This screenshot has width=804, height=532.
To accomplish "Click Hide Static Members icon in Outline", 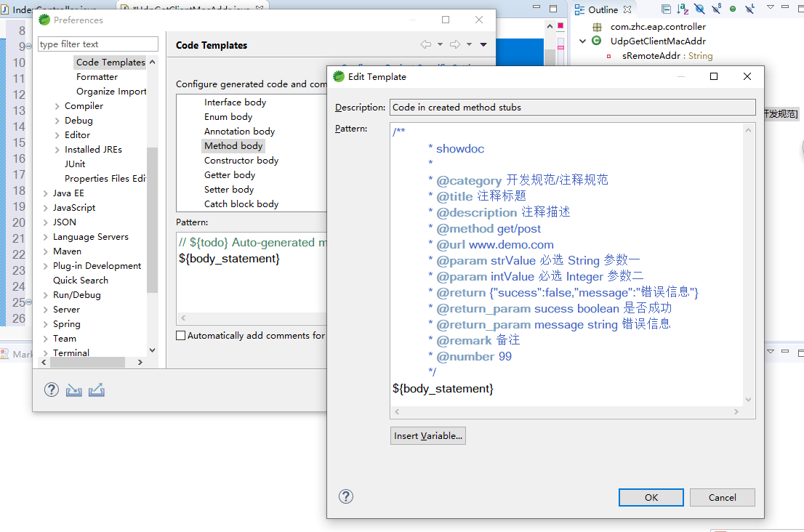I will click(716, 9).
